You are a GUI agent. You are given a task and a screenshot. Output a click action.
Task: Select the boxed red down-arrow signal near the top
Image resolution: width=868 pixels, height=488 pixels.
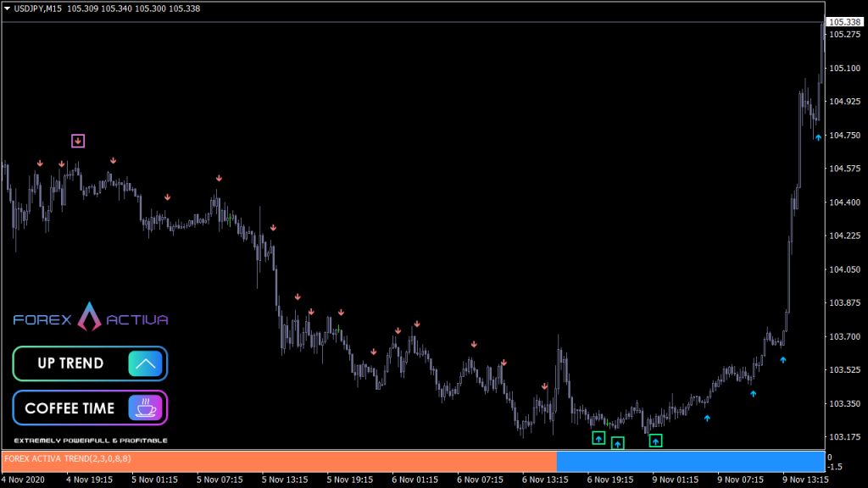[x=77, y=141]
